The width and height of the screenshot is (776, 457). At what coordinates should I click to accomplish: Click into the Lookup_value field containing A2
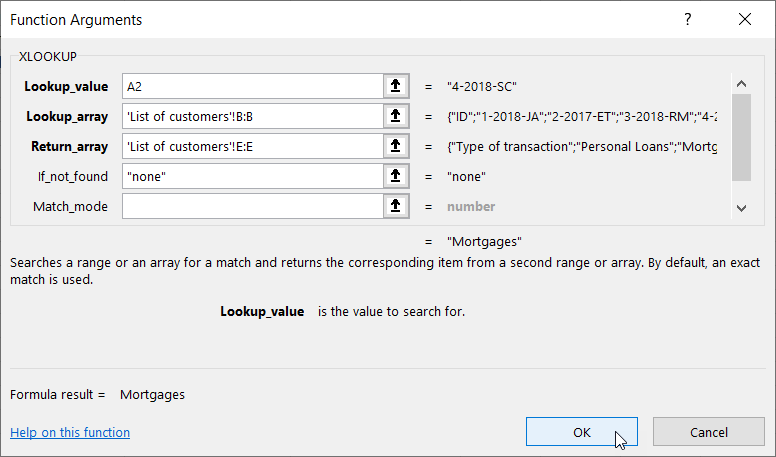pos(252,86)
